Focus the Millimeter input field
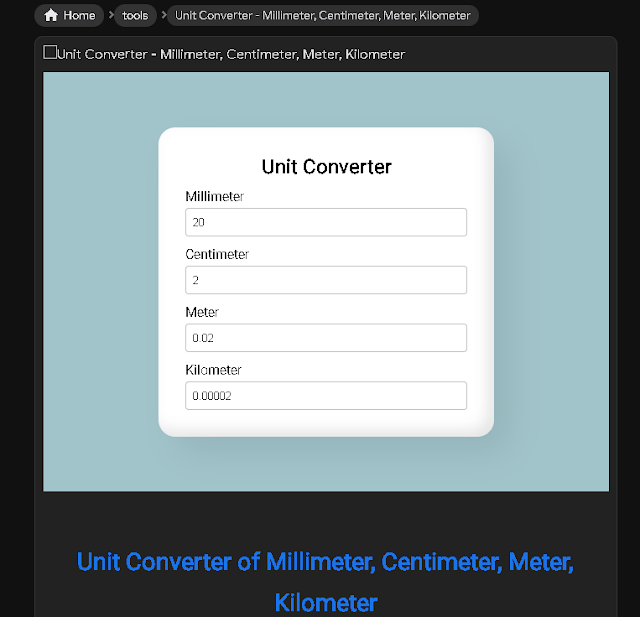The image size is (640, 617). click(x=326, y=222)
